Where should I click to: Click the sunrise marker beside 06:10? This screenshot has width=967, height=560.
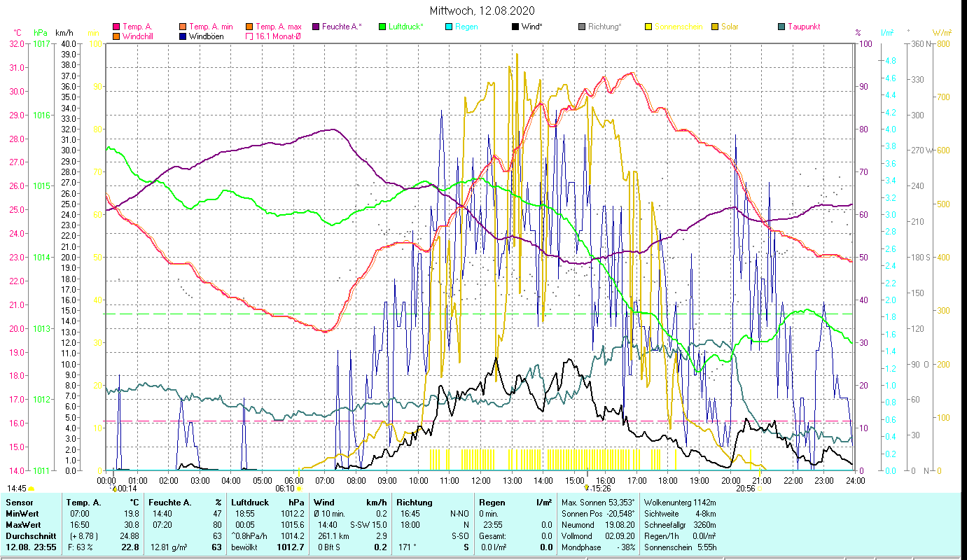[299, 488]
